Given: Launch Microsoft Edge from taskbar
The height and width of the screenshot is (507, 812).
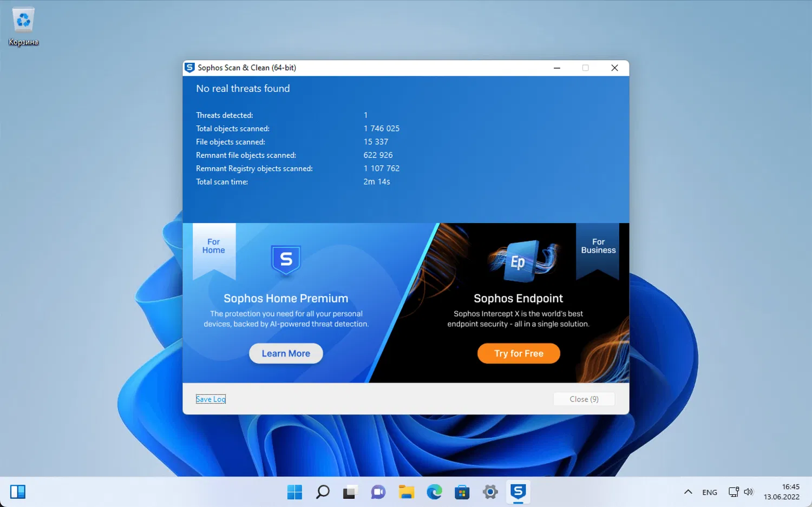Looking at the screenshot, I should pyautogui.click(x=434, y=492).
